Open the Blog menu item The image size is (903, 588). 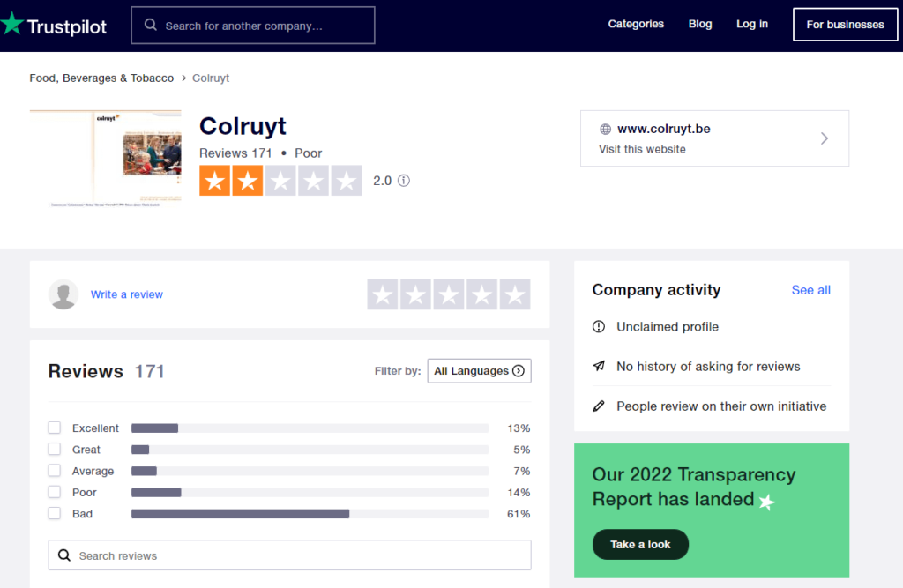(x=700, y=24)
